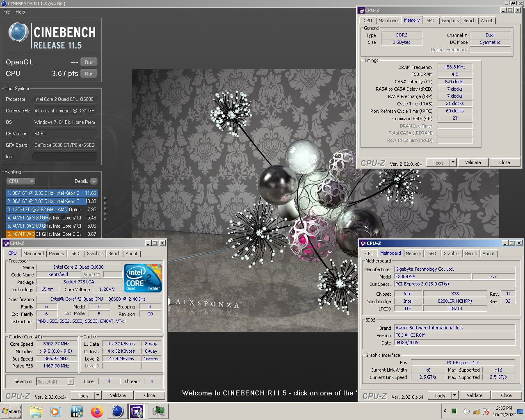The width and height of the screenshot is (525, 420).
Task: Open the Help menu
Action: 20,12
